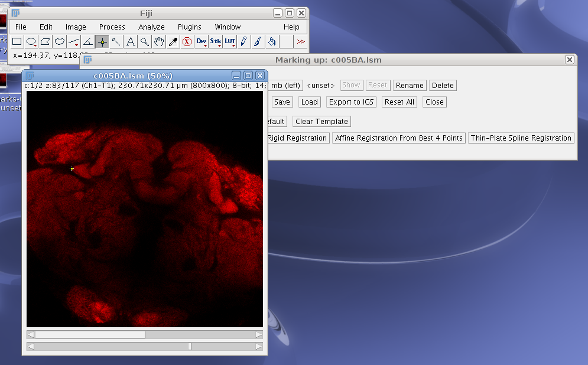
Task: Open the Dev developer menu tool
Action: point(202,41)
